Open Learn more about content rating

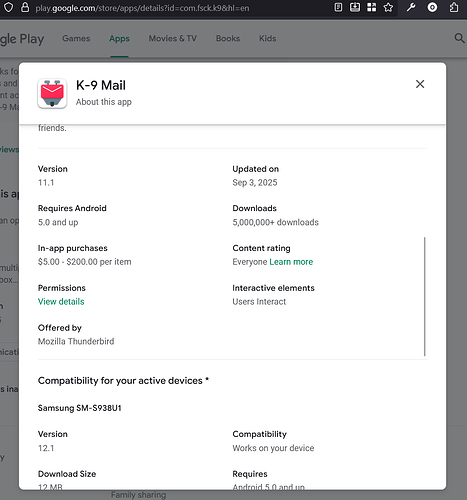pyautogui.click(x=291, y=262)
